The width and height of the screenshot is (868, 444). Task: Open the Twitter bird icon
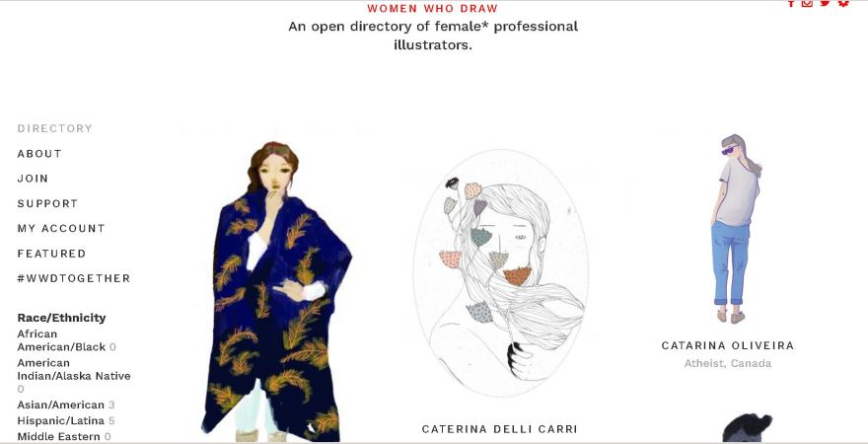pyautogui.click(x=826, y=3)
